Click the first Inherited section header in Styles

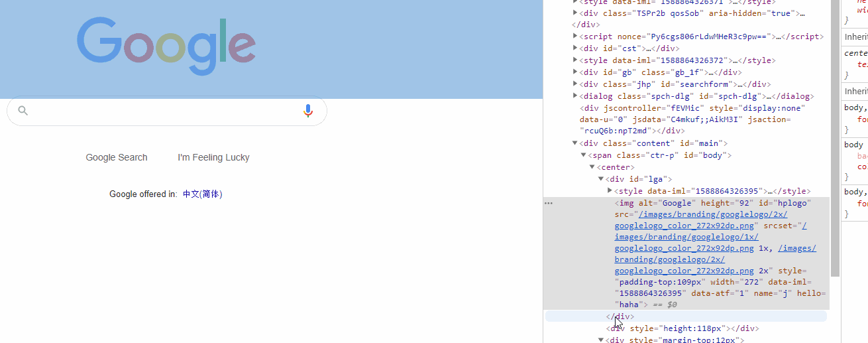point(855,37)
